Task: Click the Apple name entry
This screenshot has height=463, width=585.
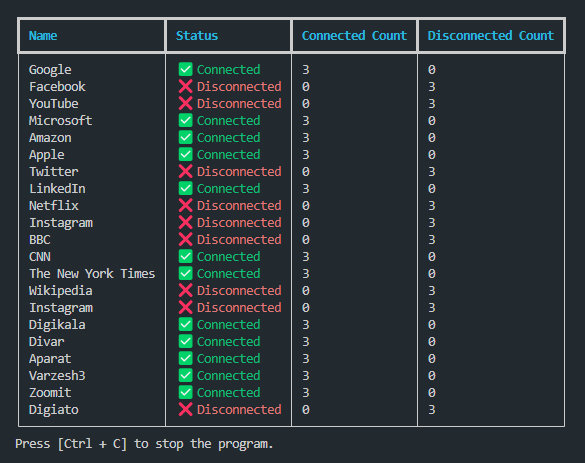Action: [x=47, y=155]
